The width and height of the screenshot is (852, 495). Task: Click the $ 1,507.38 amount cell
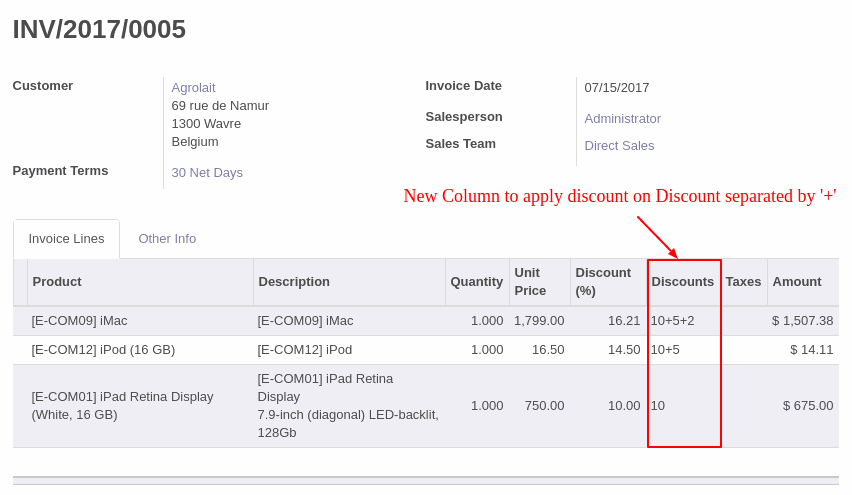pos(803,321)
